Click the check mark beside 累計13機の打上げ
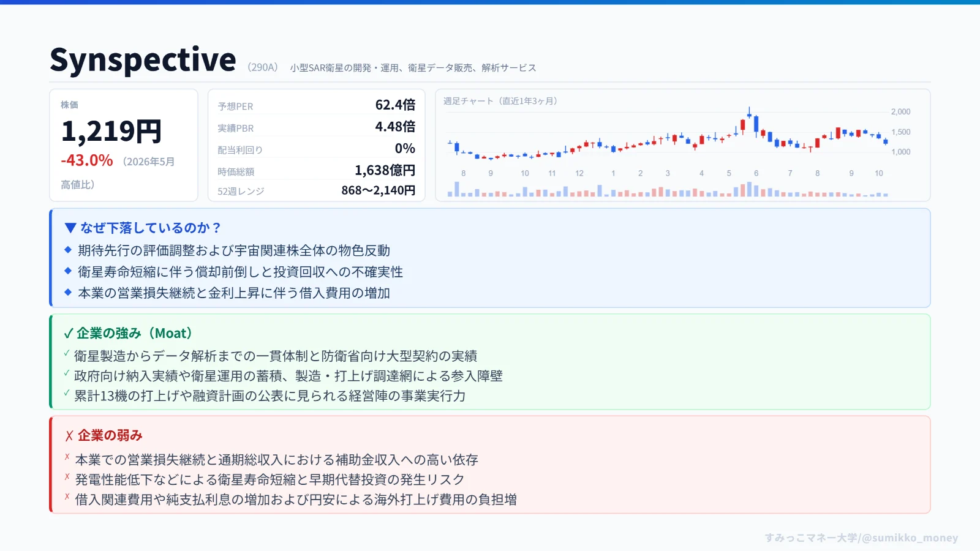 coord(67,393)
